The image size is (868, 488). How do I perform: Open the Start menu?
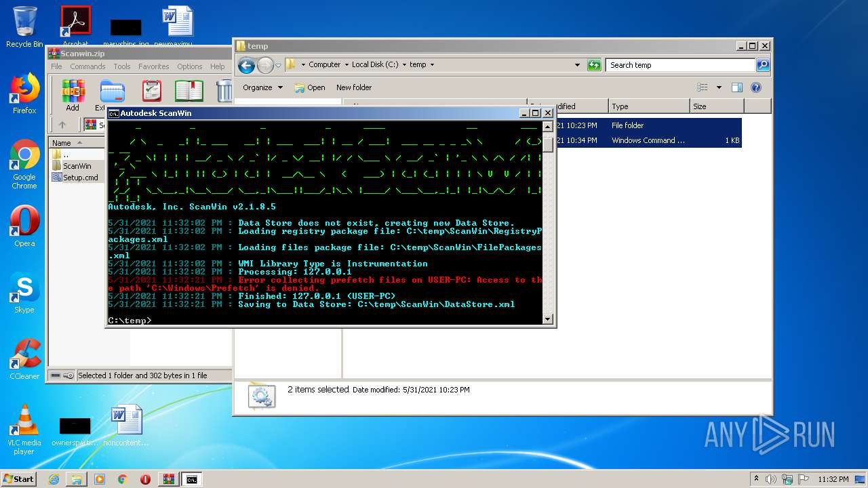[x=19, y=479]
